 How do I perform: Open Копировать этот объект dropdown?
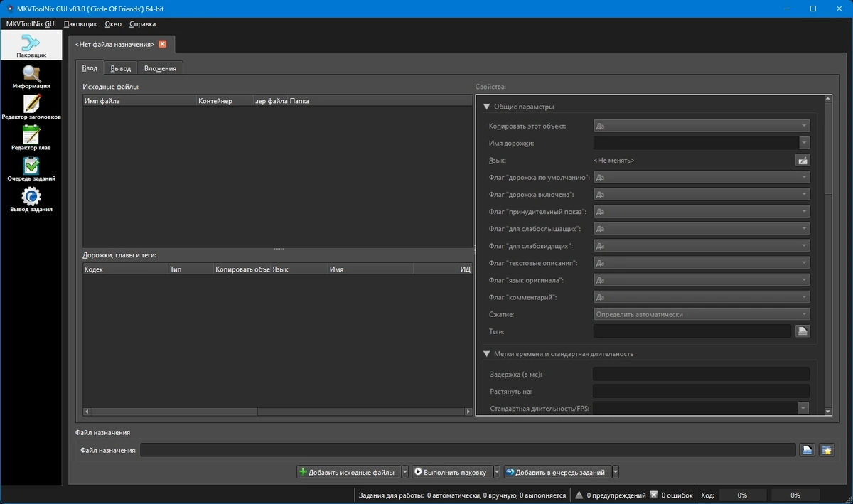pyautogui.click(x=702, y=126)
